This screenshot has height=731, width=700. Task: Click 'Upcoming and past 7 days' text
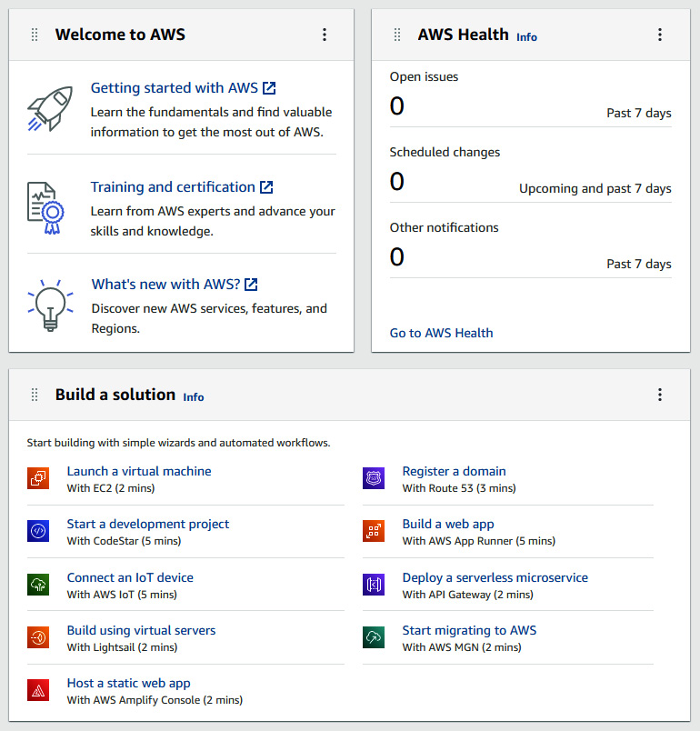tap(595, 188)
